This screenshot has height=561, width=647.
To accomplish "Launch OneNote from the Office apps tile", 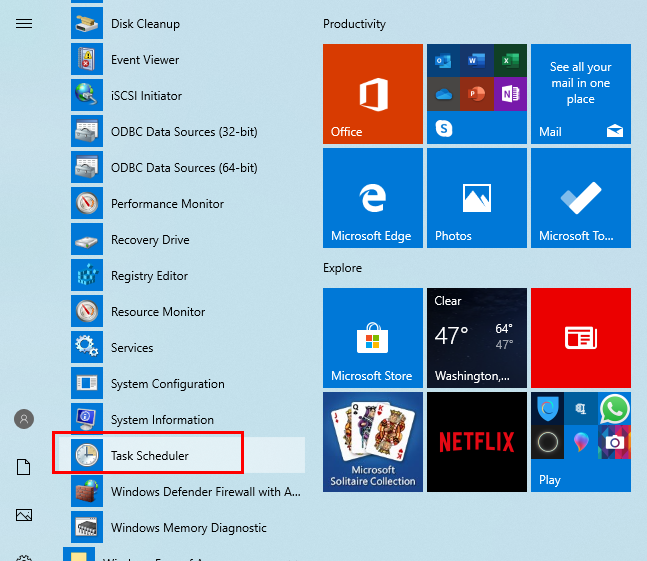I will click(x=510, y=94).
